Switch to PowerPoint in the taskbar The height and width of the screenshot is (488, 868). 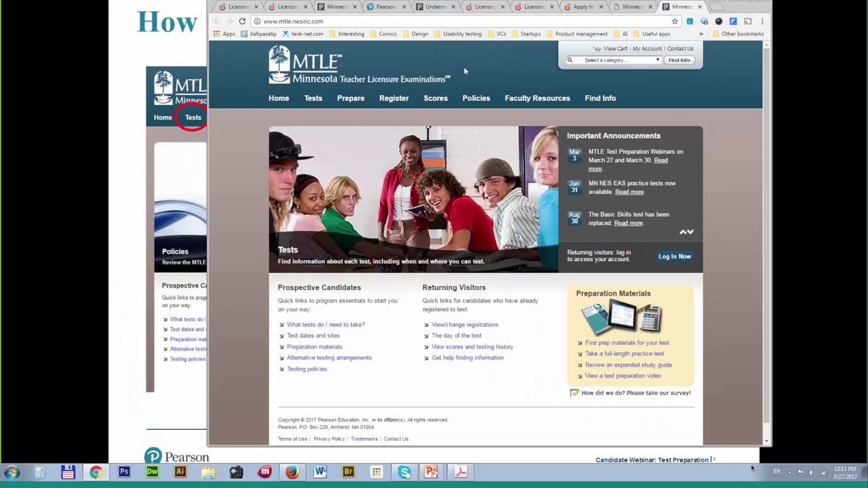[x=431, y=472]
